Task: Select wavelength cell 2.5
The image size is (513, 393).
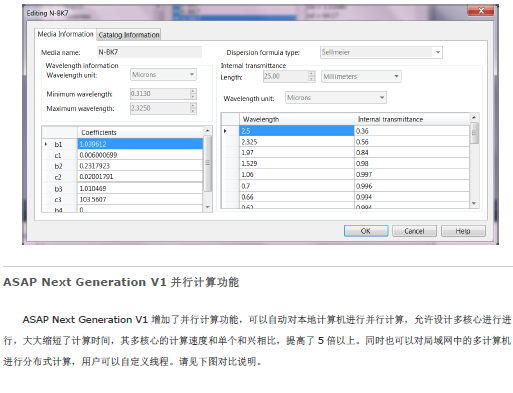Action: (x=297, y=131)
